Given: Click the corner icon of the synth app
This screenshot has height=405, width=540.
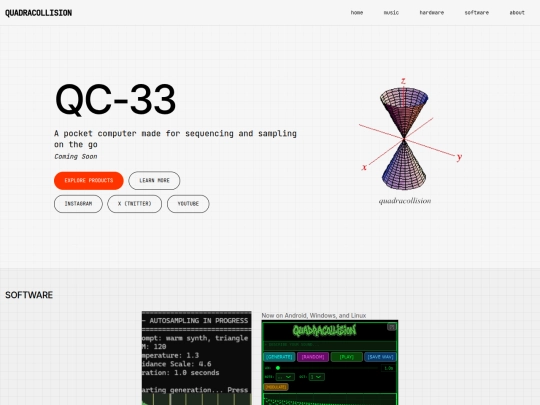Looking at the screenshot, I should pyautogui.click(x=392, y=327).
